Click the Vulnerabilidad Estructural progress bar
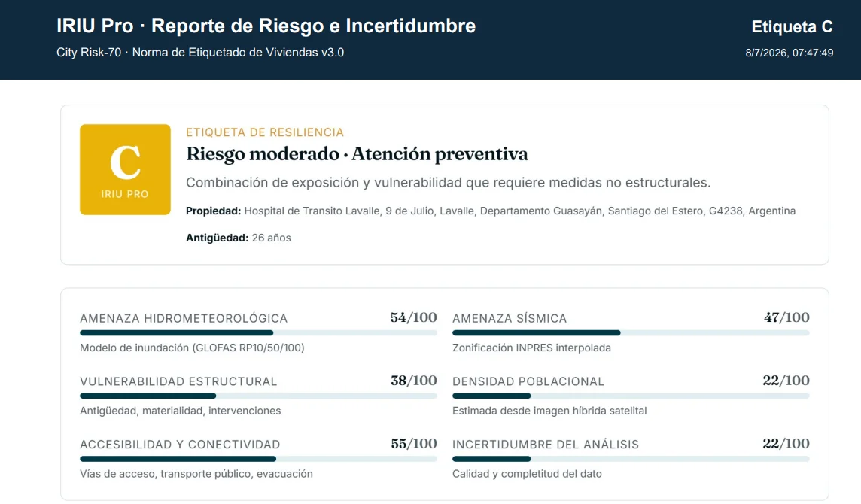 [258, 396]
